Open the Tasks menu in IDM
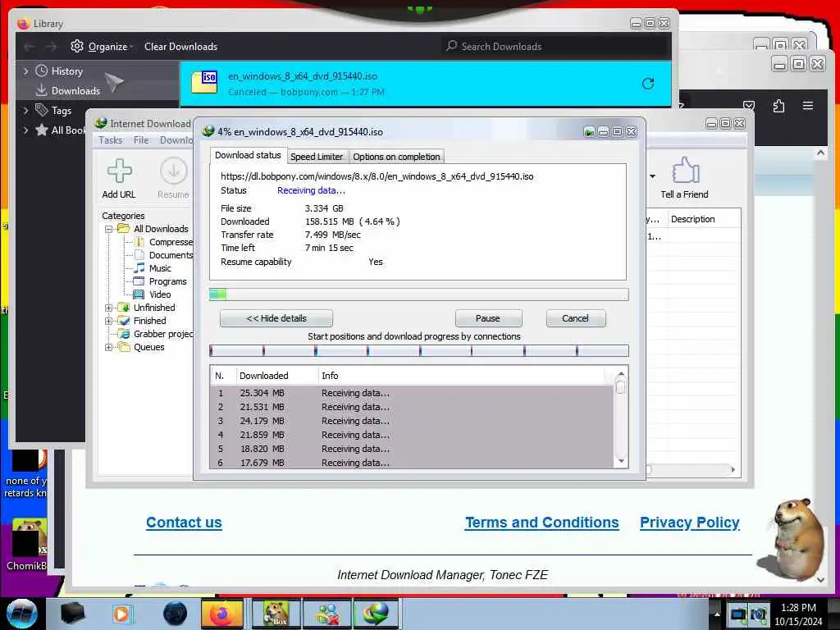This screenshot has height=630, width=840. pyautogui.click(x=111, y=139)
